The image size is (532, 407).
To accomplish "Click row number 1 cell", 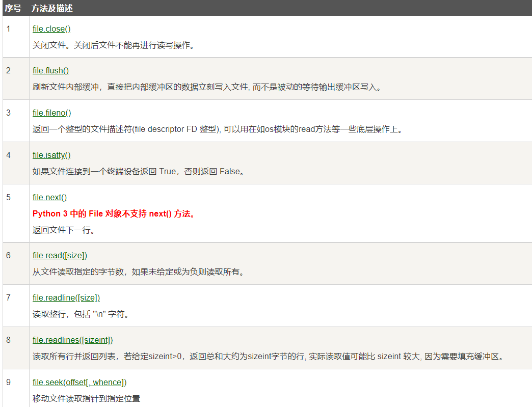I will pos(16,37).
